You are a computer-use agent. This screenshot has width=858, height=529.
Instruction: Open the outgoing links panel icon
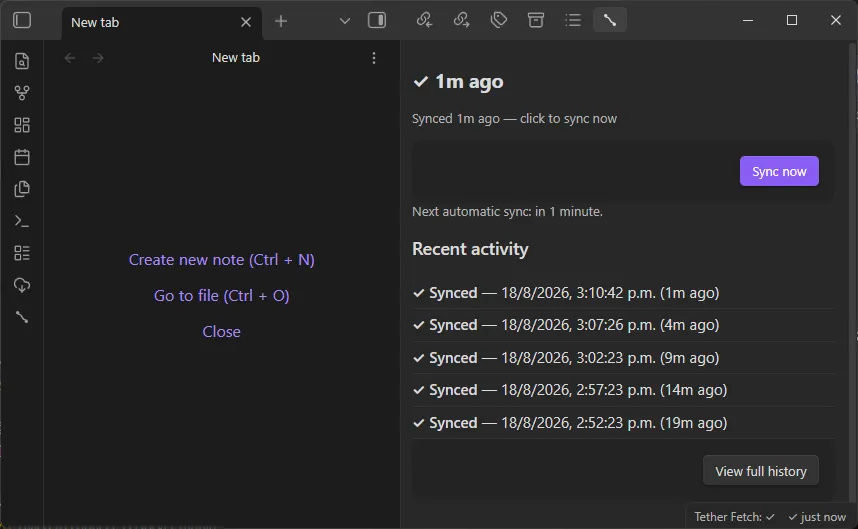coord(461,20)
